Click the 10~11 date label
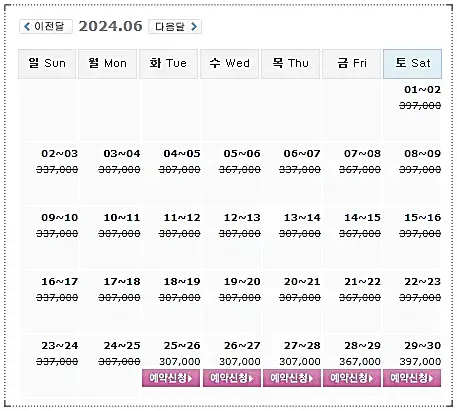The width and height of the screenshot is (457, 411). (122, 218)
